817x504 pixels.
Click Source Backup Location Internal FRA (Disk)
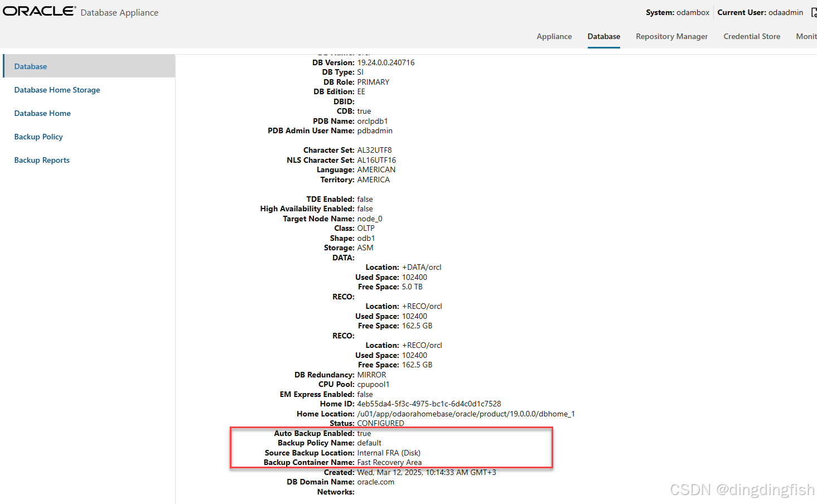389,453
